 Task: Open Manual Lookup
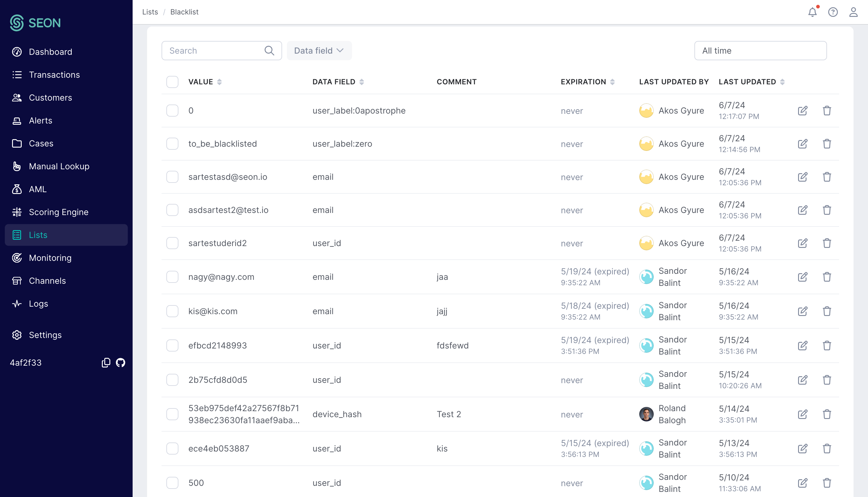click(66, 166)
